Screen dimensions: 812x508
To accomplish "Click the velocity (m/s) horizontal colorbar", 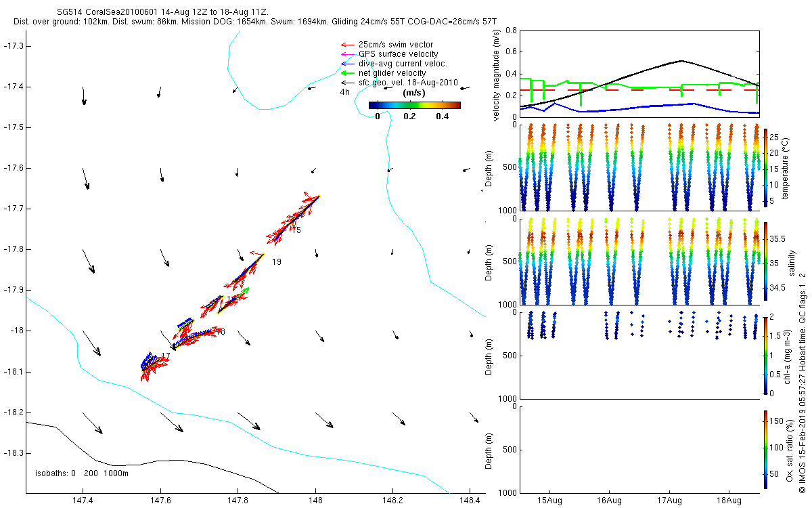I will pyautogui.click(x=414, y=105).
